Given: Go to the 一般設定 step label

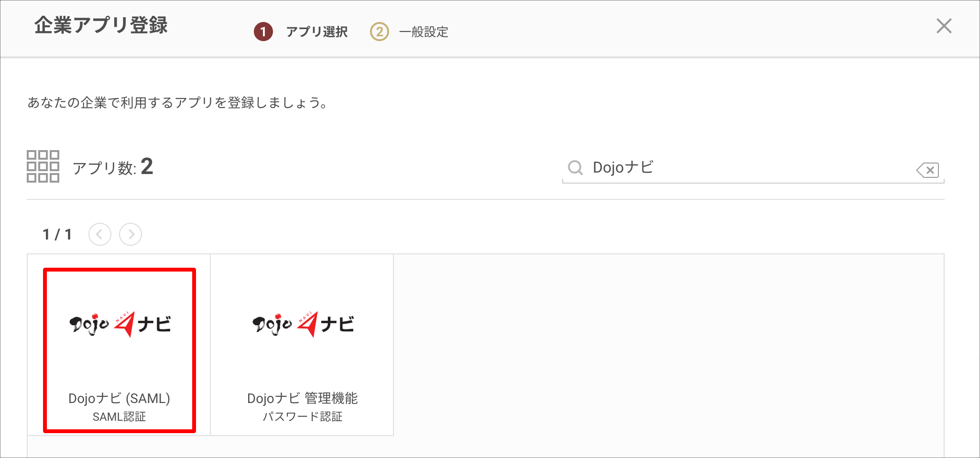Looking at the screenshot, I should tap(424, 32).
